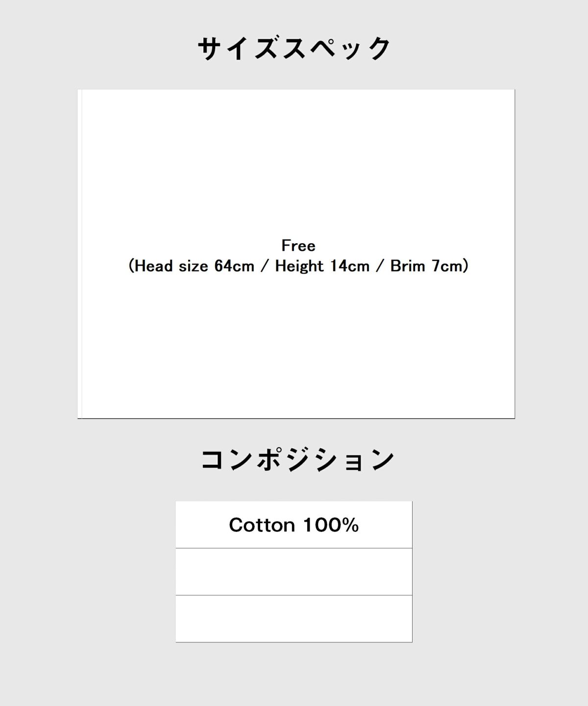Image resolution: width=588 pixels, height=706 pixels.
Task: Click the コンポジション heading
Action: pyautogui.click(x=298, y=459)
